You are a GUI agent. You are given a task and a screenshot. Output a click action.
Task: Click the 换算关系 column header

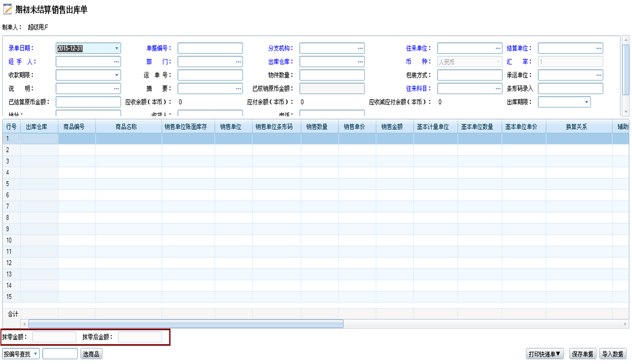point(579,127)
